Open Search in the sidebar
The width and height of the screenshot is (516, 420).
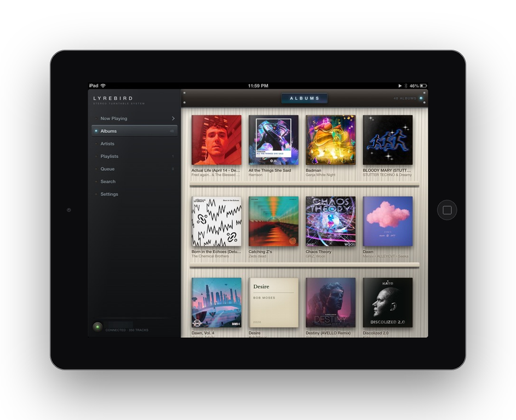[134, 182]
